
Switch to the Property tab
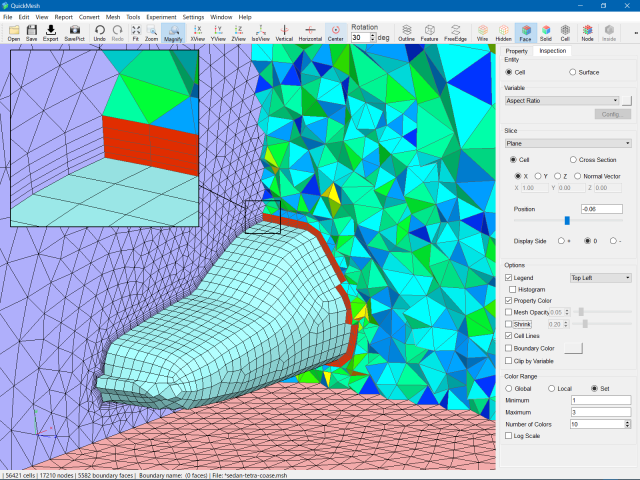point(516,51)
